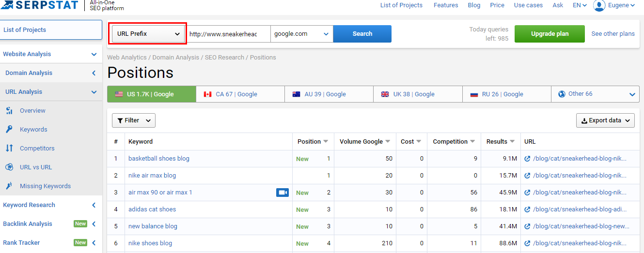
Task: Switch to the UK 38 Google tab
Action: [418, 94]
